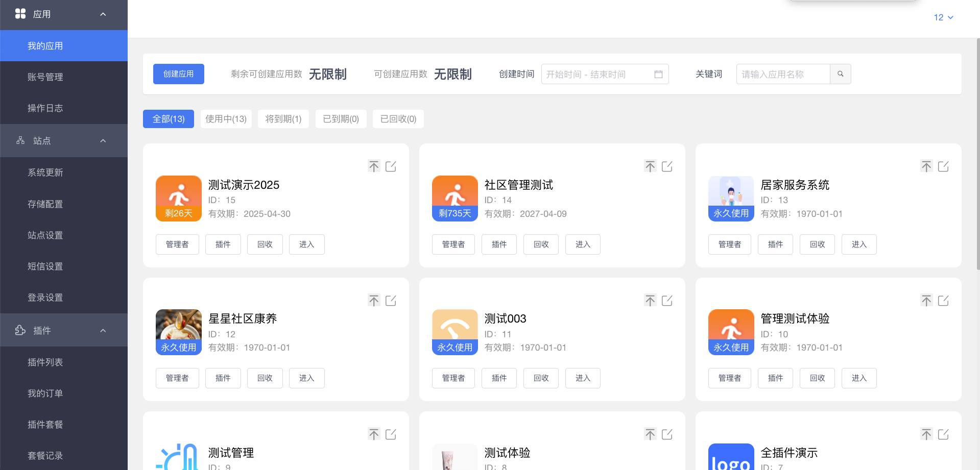Open 短信设置 in sidebar
Screen dimensions: 980x470
click(x=64, y=266)
